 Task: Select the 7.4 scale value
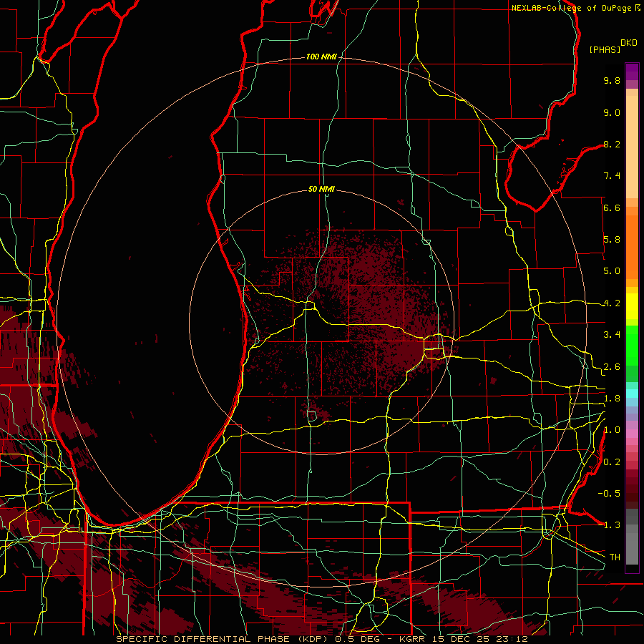coord(612,176)
